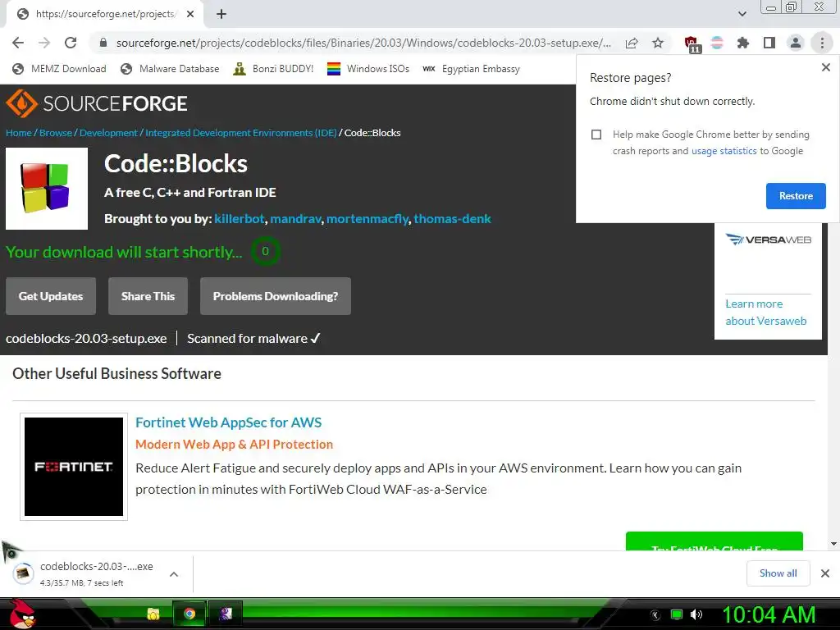Click Problems Downloading? button

click(276, 296)
